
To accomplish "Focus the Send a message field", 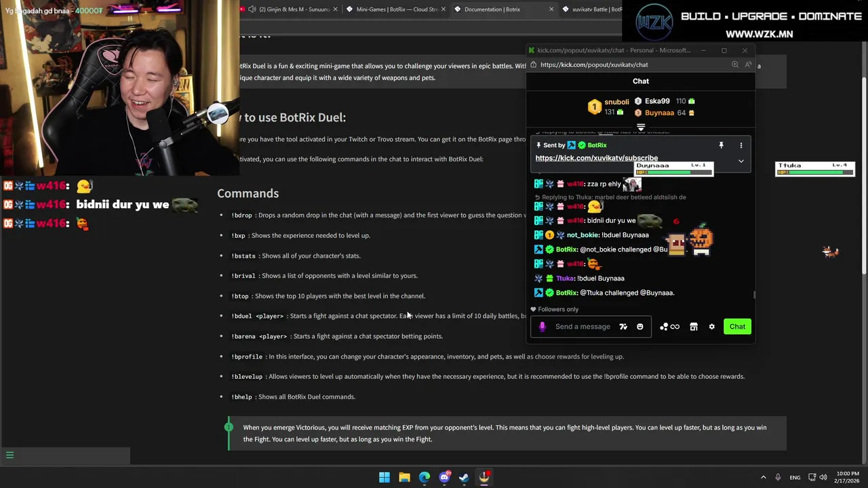I will click(583, 327).
